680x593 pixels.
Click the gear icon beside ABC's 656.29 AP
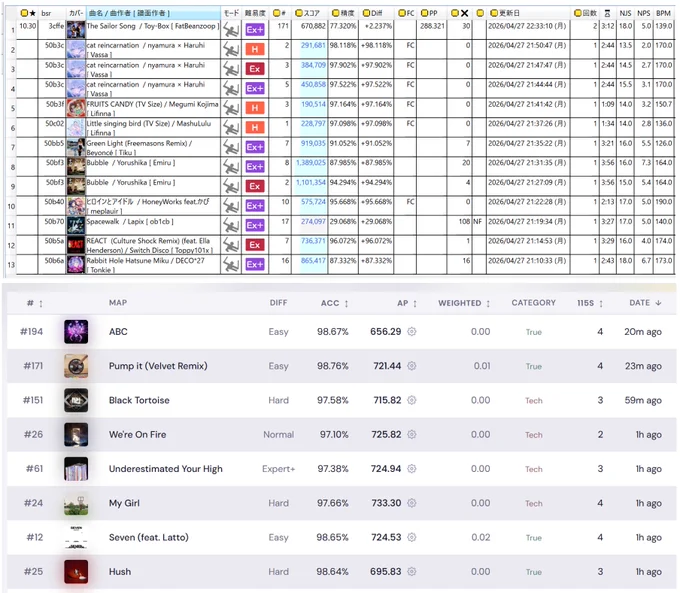tap(412, 331)
